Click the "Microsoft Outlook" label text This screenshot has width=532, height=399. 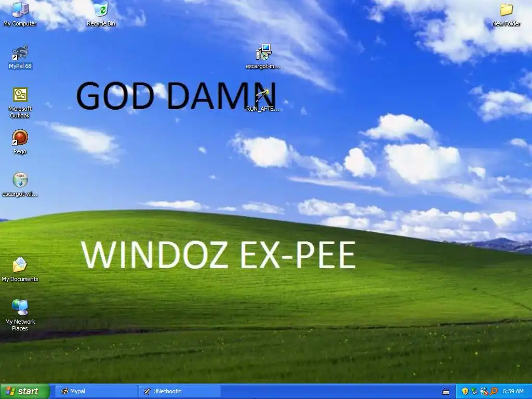pos(20,112)
